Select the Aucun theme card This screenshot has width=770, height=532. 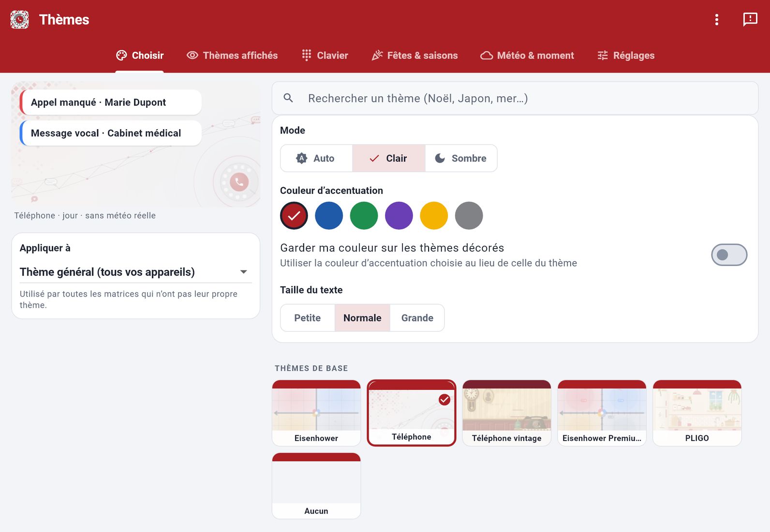pos(316,486)
